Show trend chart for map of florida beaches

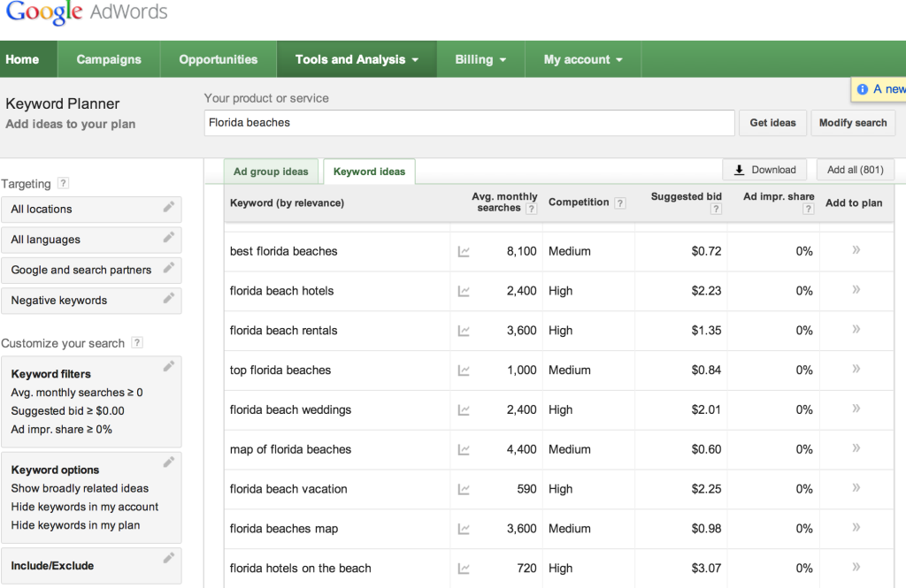pyautogui.click(x=464, y=450)
